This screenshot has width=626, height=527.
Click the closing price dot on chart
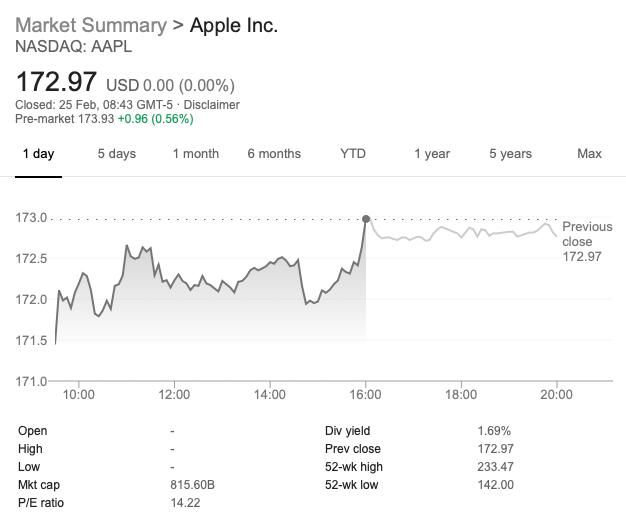coord(366,218)
